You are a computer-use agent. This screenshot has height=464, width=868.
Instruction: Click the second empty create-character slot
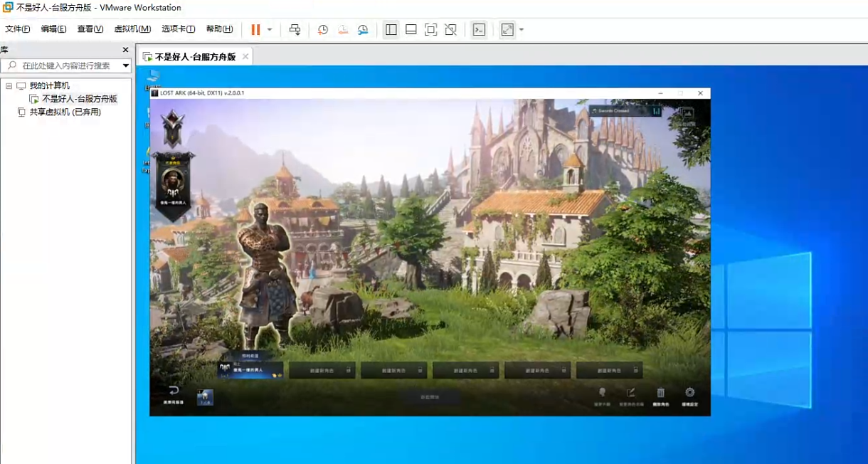393,370
